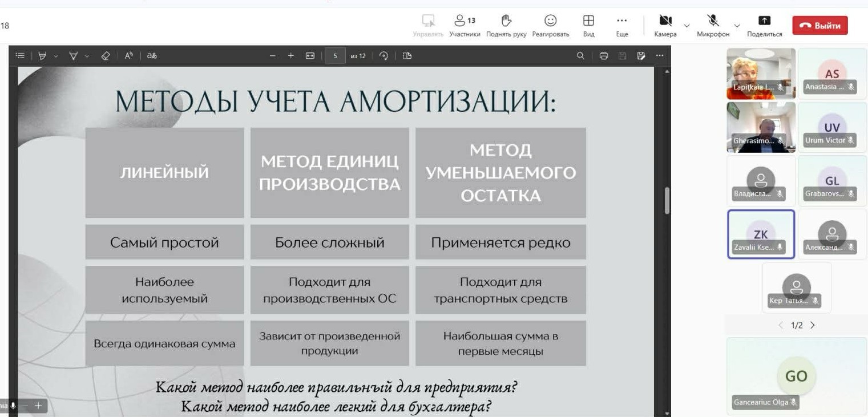This screenshot has width=868, height=417.
Task: Click the read aloud icon in PDF toolbar
Action: tap(128, 56)
